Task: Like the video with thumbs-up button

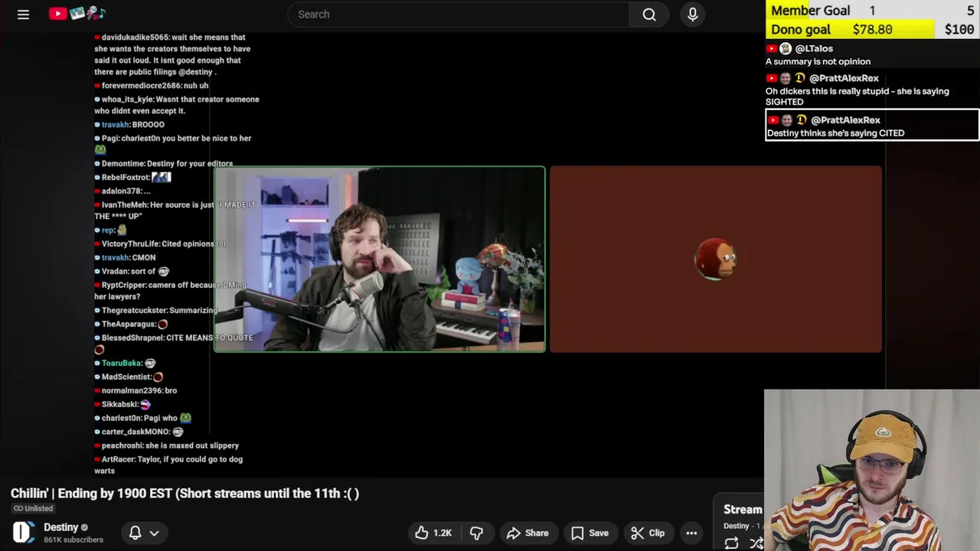Action: [x=433, y=533]
